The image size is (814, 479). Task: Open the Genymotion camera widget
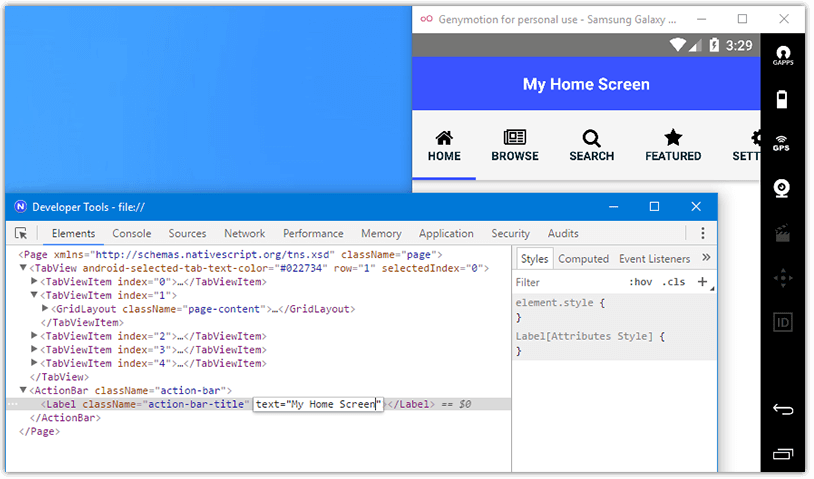(782, 188)
